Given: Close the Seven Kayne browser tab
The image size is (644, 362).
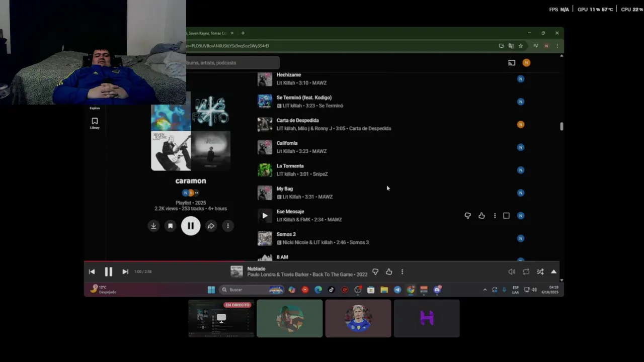Looking at the screenshot, I should pos(232,33).
